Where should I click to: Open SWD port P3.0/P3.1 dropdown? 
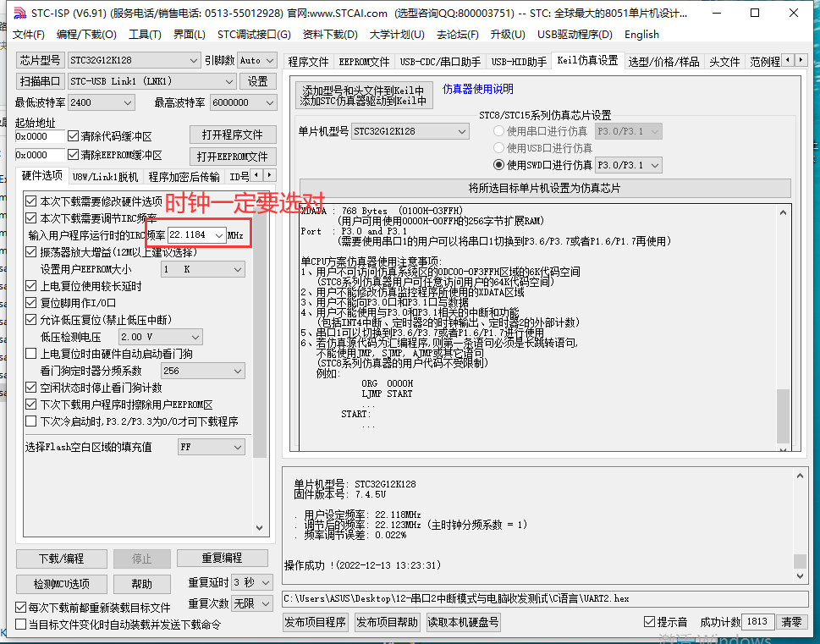[x=629, y=165]
